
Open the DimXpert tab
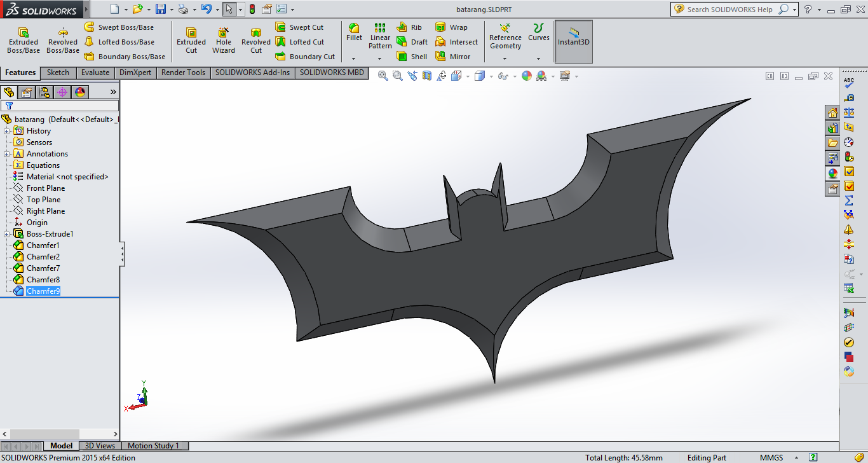pyautogui.click(x=135, y=73)
